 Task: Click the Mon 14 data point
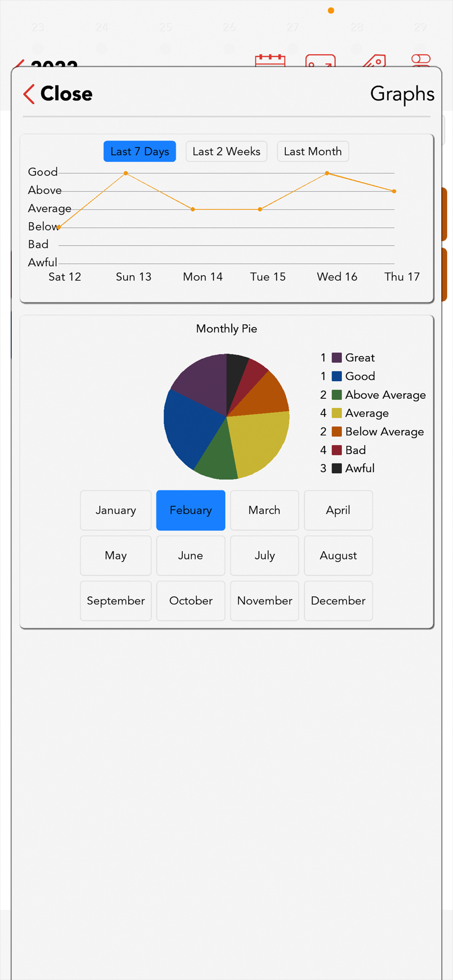193,209
